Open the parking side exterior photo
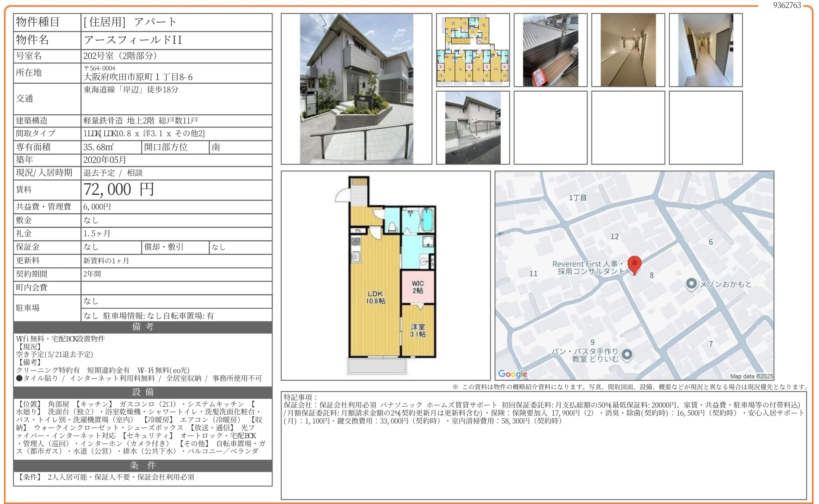This screenshot has width=819, height=504. click(472, 127)
